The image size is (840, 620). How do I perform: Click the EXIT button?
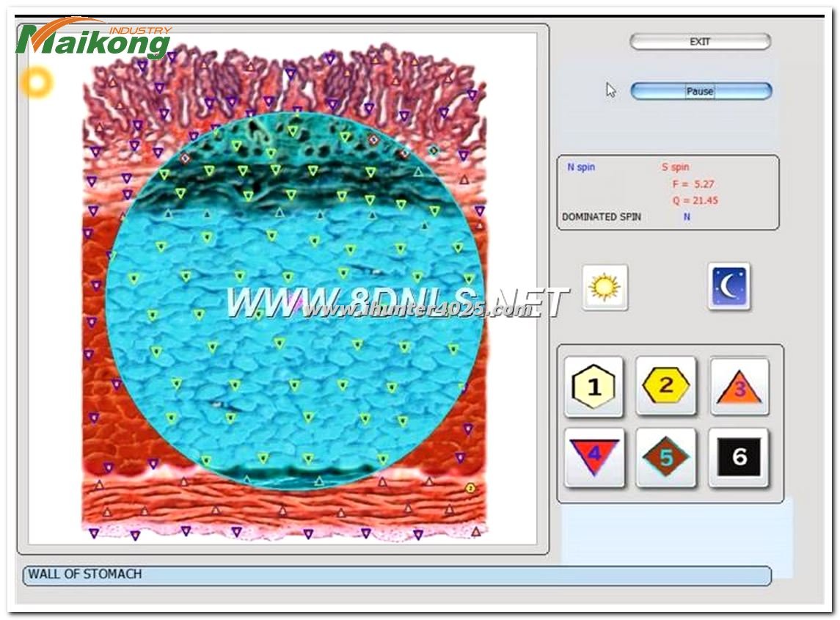click(x=700, y=42)
